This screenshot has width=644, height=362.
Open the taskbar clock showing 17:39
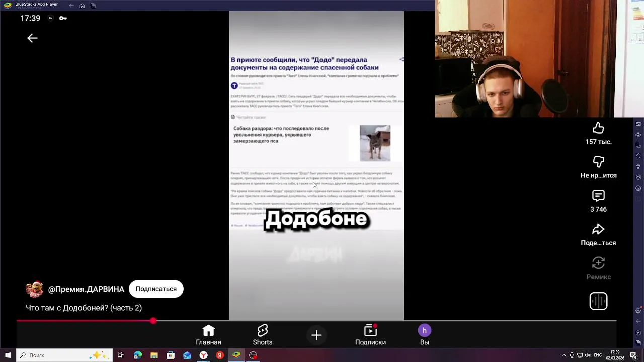click(615, 355)
